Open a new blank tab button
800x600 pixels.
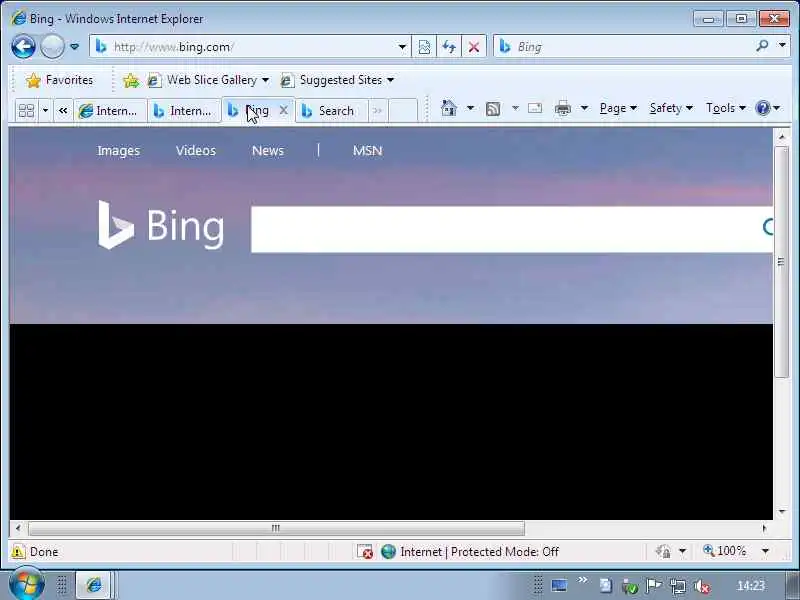[x=403, y=111]
